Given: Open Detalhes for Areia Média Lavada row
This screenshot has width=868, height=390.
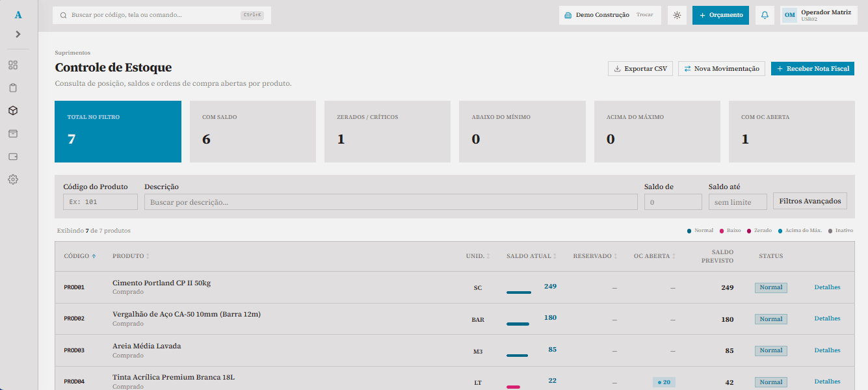Looking at the screenshot, I should (827, 350).
